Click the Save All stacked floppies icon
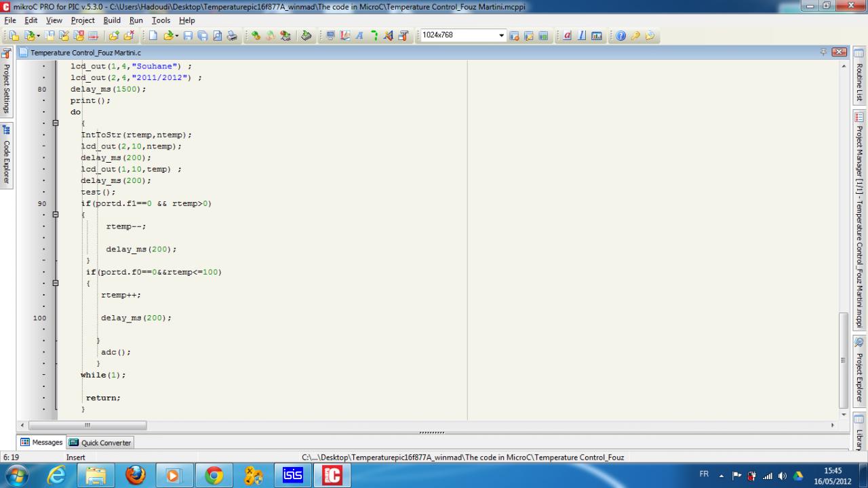 203,36
